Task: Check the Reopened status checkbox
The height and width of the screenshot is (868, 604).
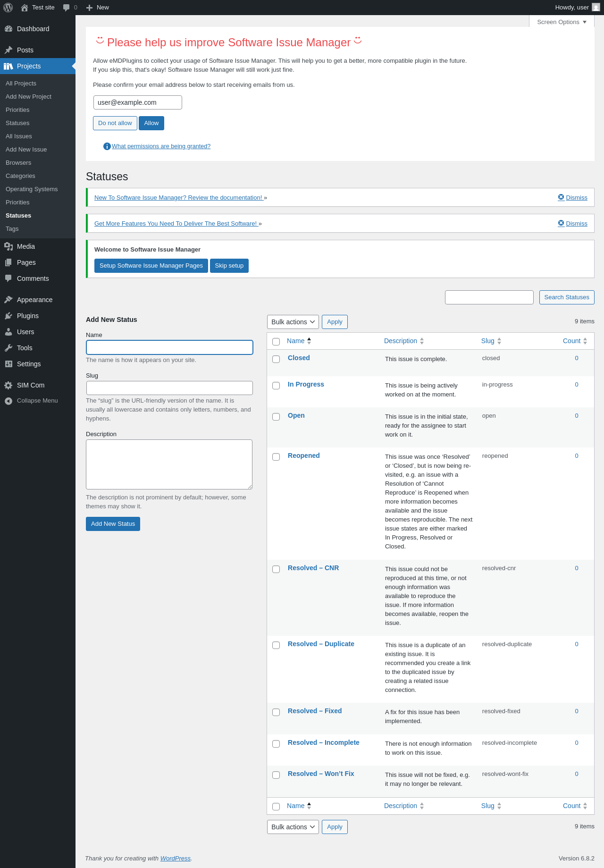Action: coord(276,457)
